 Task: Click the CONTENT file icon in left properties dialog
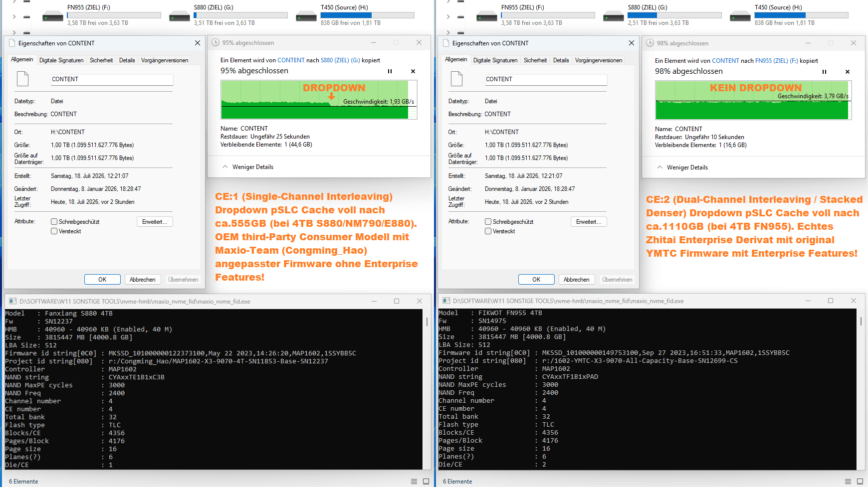tap(23, 79)
